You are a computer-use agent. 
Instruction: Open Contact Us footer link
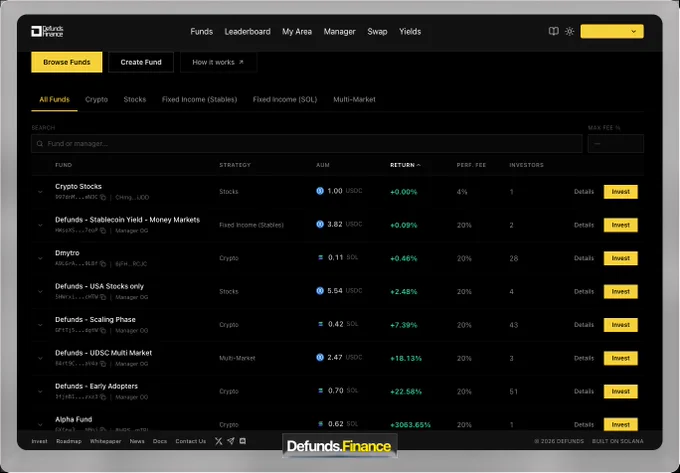point(190,441)
